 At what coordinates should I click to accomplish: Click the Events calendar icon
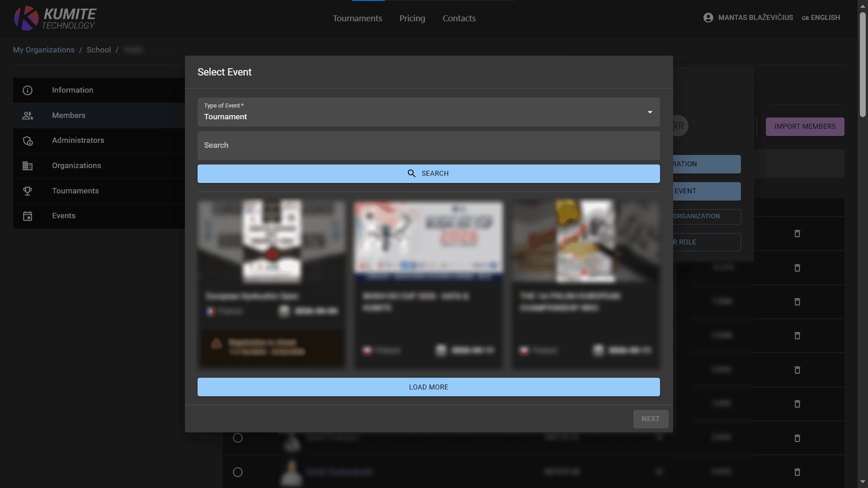28,216
